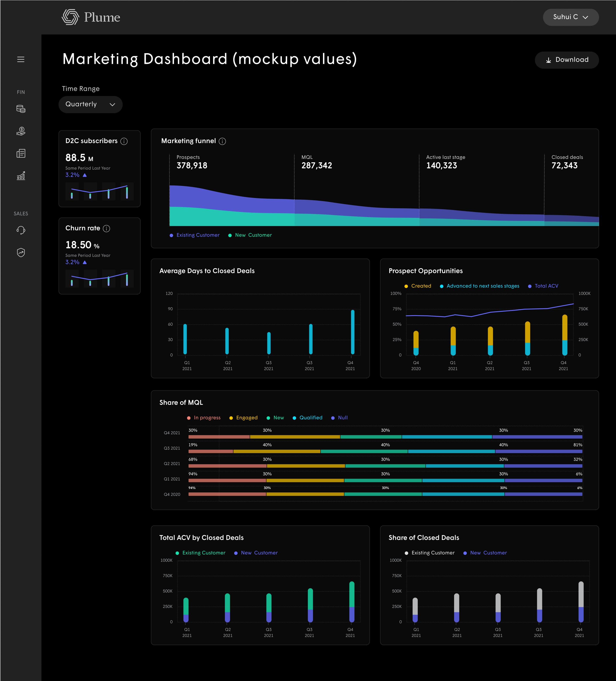Click the Prospects value 378,918
Screen dimensions: 616x681
[x=192, y=165]
